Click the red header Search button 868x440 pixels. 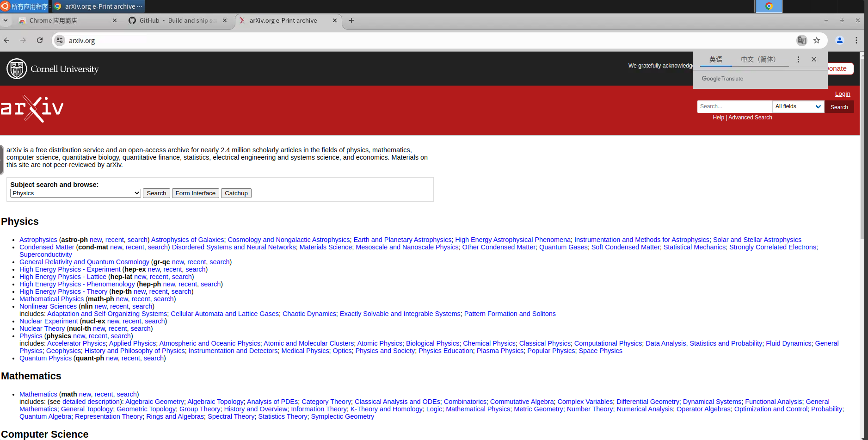click(x=839, y=107)
